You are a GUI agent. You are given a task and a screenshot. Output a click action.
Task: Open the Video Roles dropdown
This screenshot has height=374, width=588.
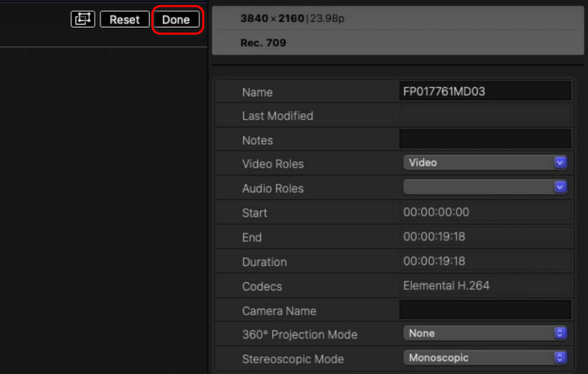485,162
